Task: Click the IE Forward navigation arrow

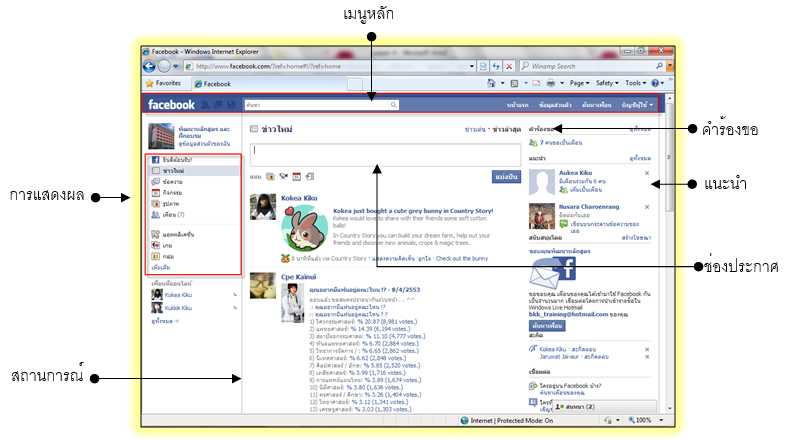Action: coord(164,66)
